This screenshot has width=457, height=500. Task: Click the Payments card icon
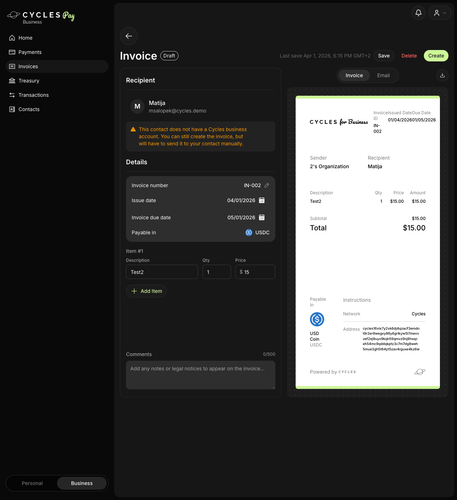[12, 52]
